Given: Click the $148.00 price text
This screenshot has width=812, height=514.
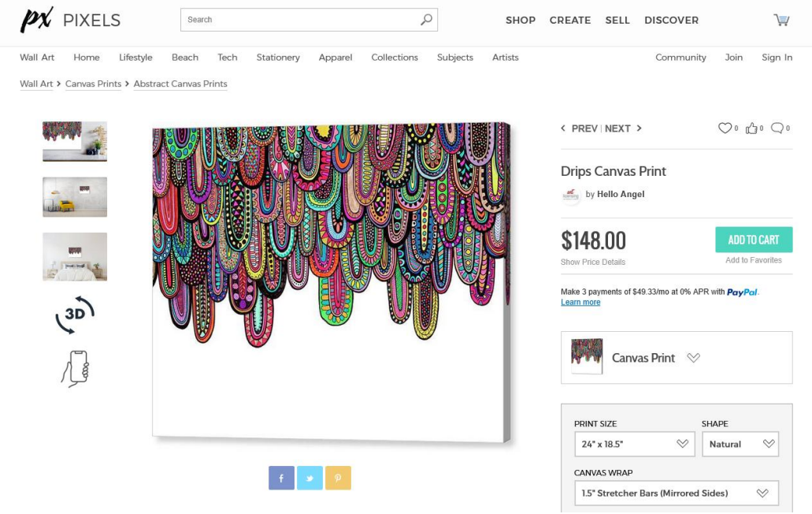Looking at the screenshot, I should click(593, 240).
